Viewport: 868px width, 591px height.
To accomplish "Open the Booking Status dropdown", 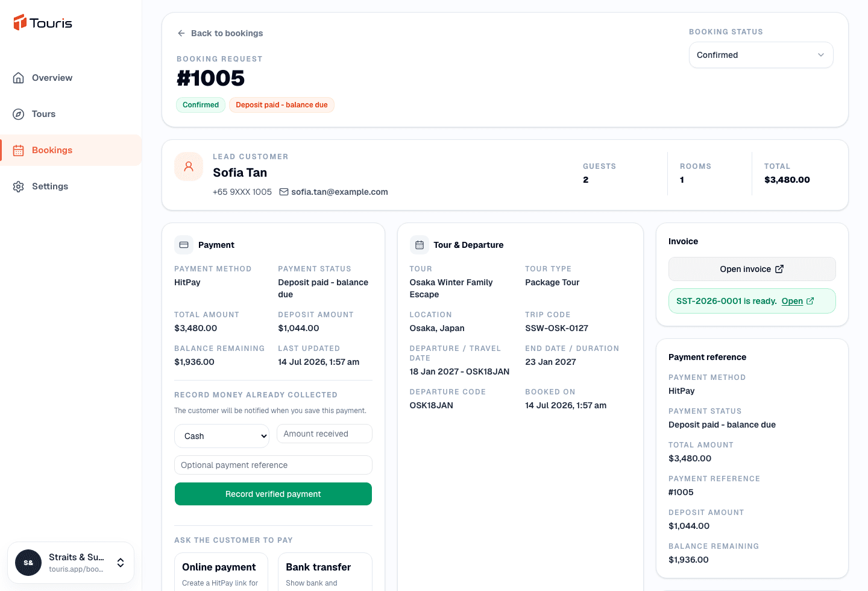I will [761, 55].
